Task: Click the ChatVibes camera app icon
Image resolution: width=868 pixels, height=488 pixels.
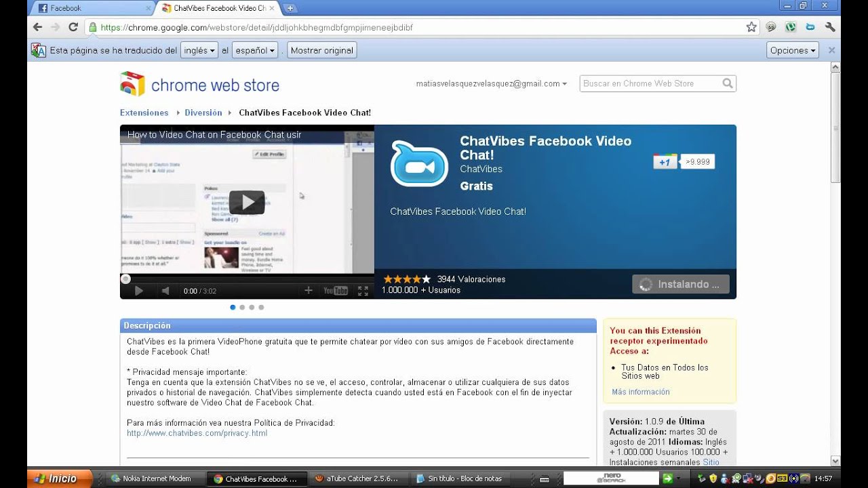Action: point(419,163)
